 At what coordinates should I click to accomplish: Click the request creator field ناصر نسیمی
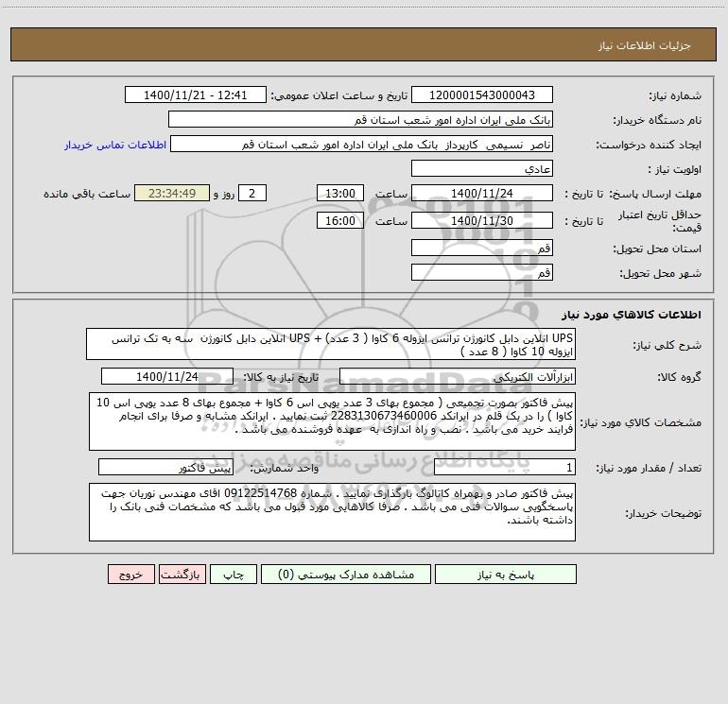click(361, 144)
